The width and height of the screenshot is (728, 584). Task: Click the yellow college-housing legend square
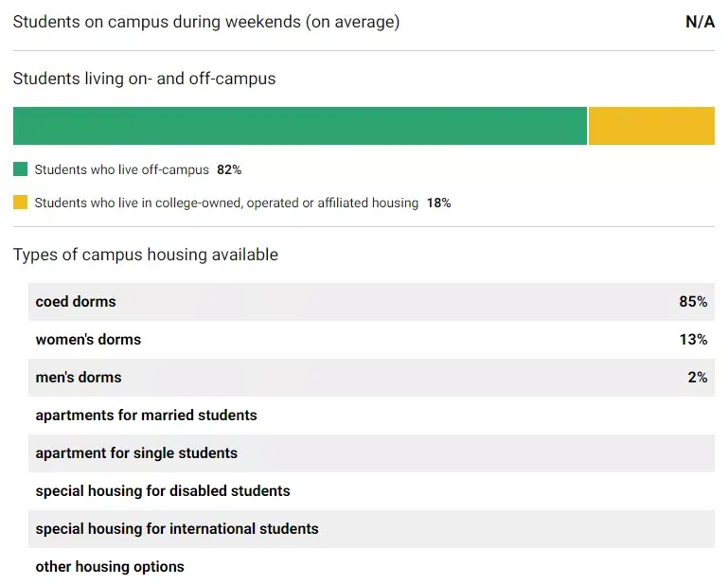pos(20,203)
